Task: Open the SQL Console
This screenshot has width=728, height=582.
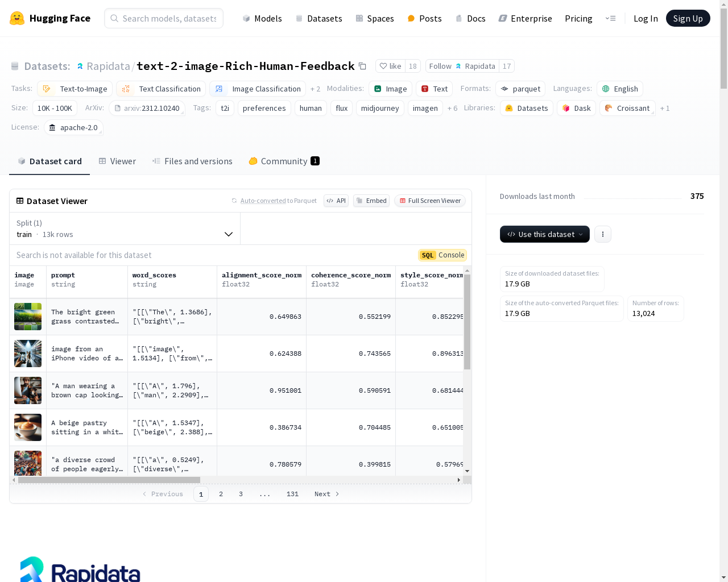Action: tap(442, 255)
